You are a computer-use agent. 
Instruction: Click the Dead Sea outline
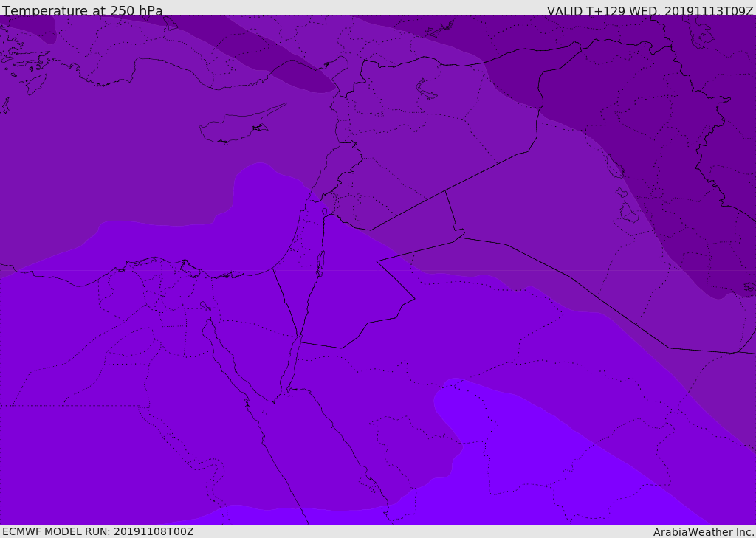[x=320, y=260]
